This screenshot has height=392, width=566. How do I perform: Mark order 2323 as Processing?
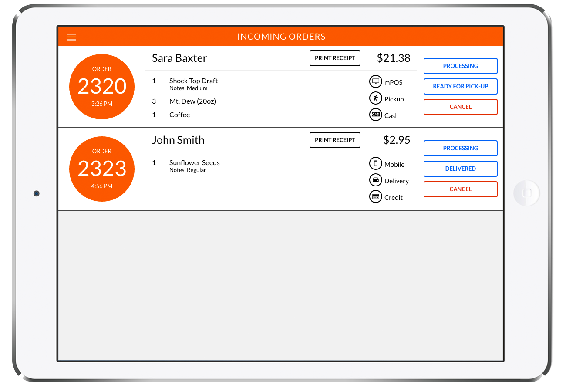tap(460, 148)
